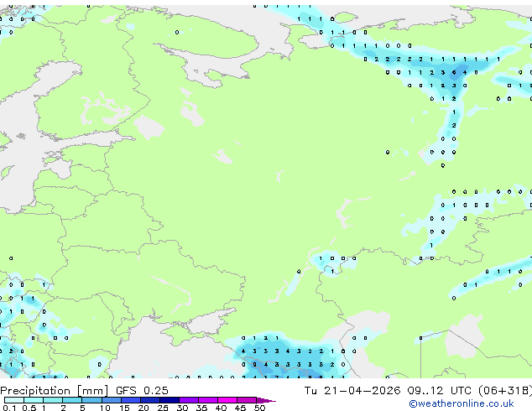The height and width of the screenshot is (411, 532).
Task: Select the 15–20 mm legend color swatch
Action: tap(131, 400)
